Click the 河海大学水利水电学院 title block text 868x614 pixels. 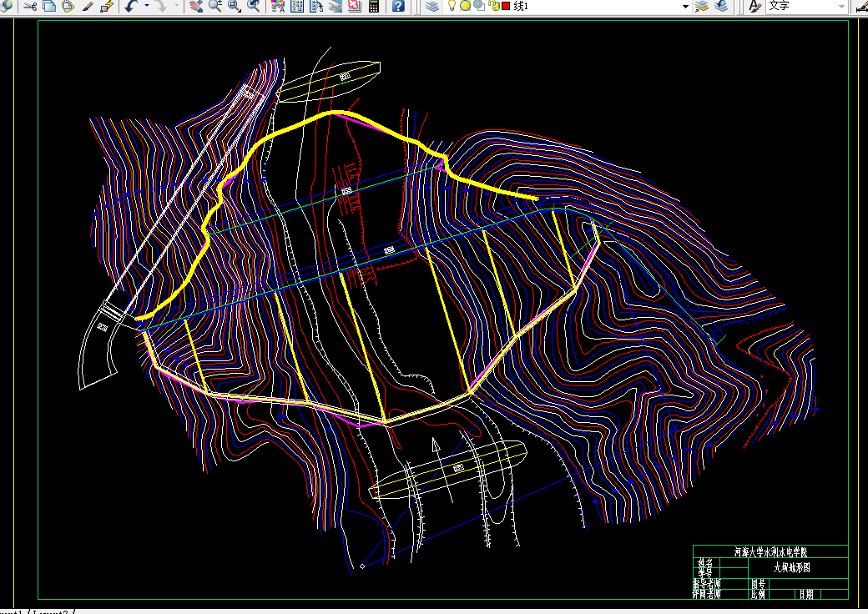coord(770,552)
